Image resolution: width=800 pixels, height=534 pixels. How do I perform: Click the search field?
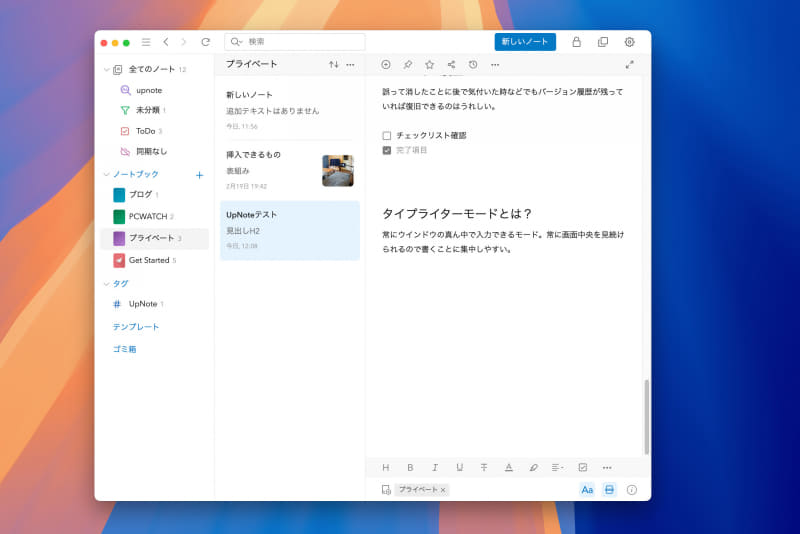tap(295, 42)
